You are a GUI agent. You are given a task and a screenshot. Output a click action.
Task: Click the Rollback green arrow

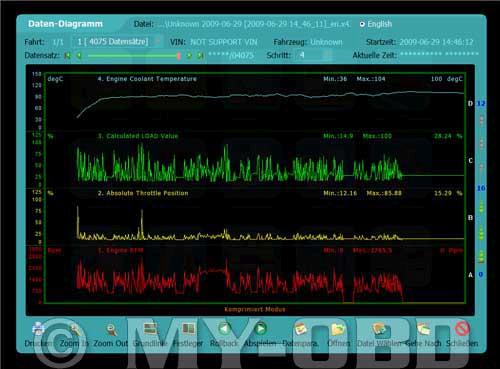pos(224,329)
